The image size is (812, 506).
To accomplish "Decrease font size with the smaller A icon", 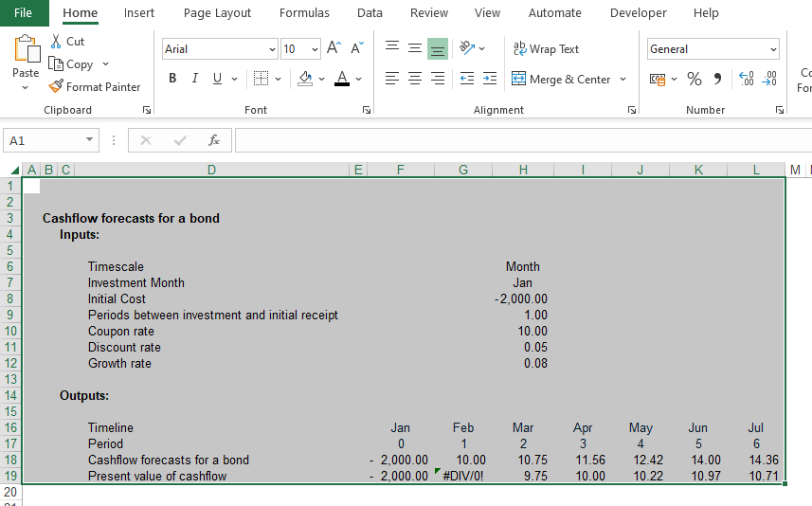I will [356, 48].
